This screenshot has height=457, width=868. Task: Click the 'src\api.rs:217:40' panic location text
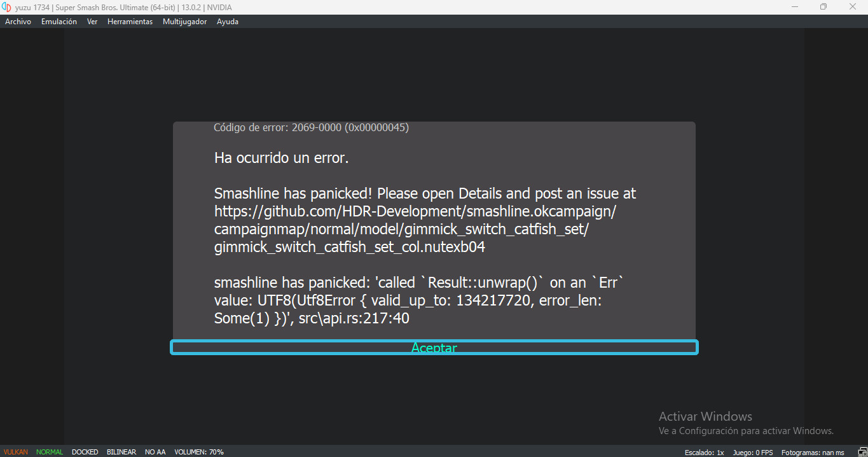click(354, 318)
